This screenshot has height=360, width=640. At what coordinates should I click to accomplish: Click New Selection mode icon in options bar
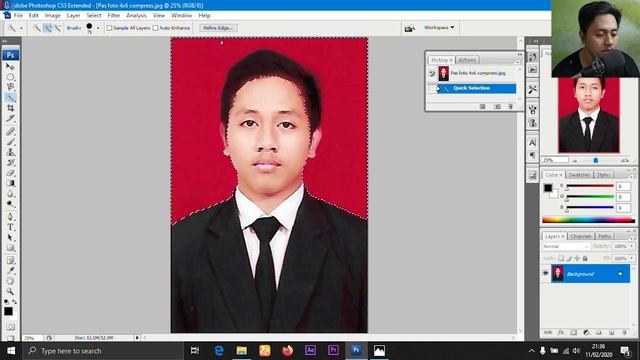37,28
